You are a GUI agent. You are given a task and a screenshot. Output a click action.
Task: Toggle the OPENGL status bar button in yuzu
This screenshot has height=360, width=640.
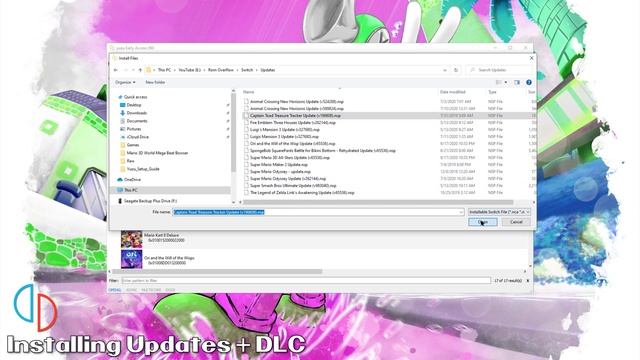pos(115,290)
